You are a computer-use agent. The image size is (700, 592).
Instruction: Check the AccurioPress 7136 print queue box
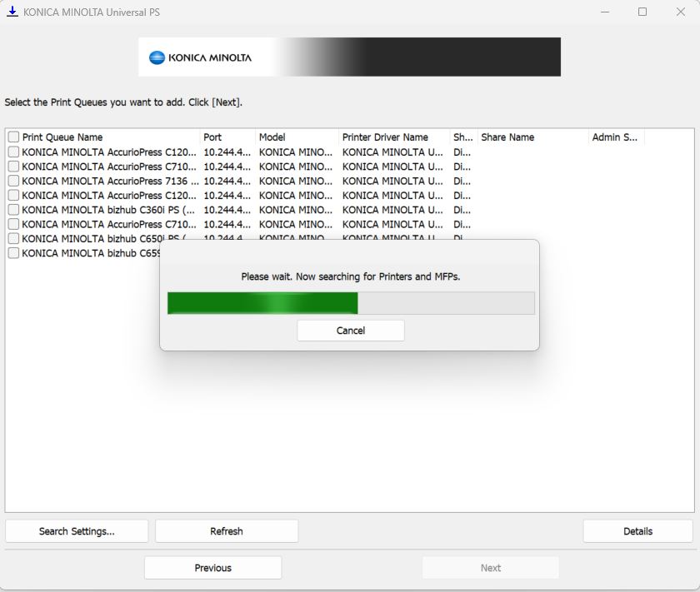13,181
